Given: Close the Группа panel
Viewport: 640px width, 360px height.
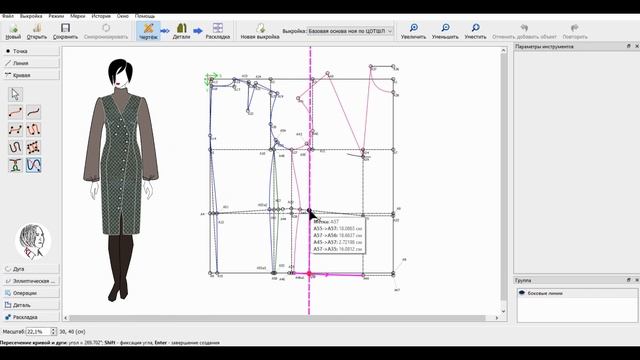Looking at the screenshot, I should pos(636,280).
